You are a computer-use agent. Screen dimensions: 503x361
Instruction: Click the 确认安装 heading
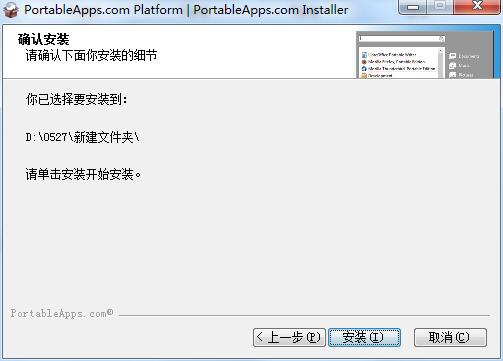tap(44, 39)
